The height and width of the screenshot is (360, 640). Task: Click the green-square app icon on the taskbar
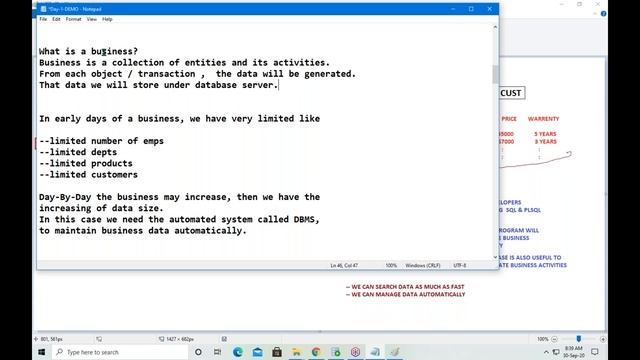click(336, 352)
